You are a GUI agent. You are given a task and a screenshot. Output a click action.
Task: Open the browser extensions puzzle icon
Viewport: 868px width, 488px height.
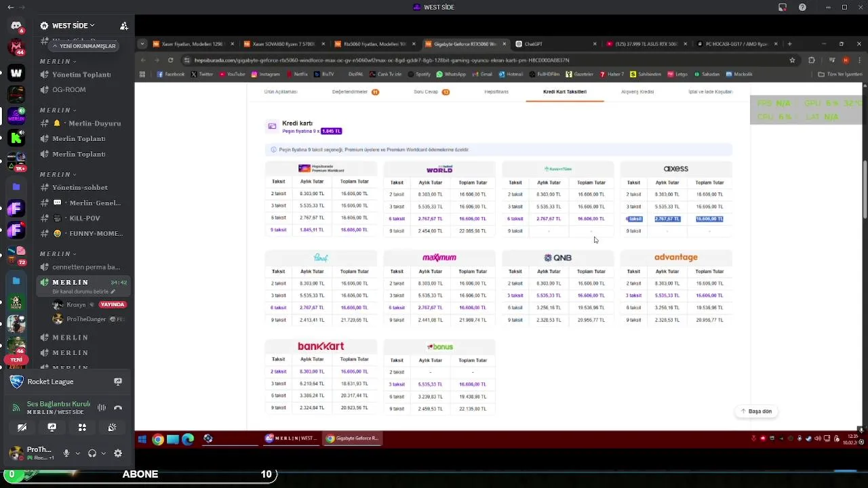point(812,60)
